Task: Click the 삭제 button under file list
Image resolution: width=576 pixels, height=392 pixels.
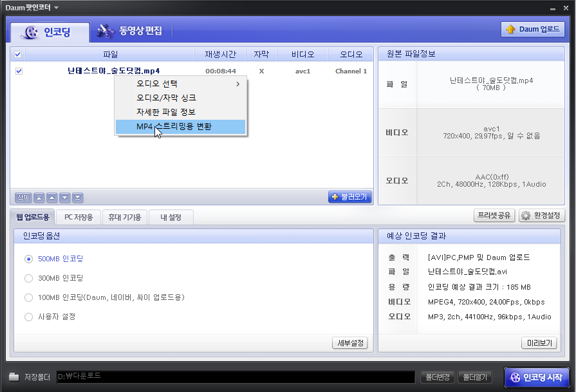Action: tap(23, 198)
